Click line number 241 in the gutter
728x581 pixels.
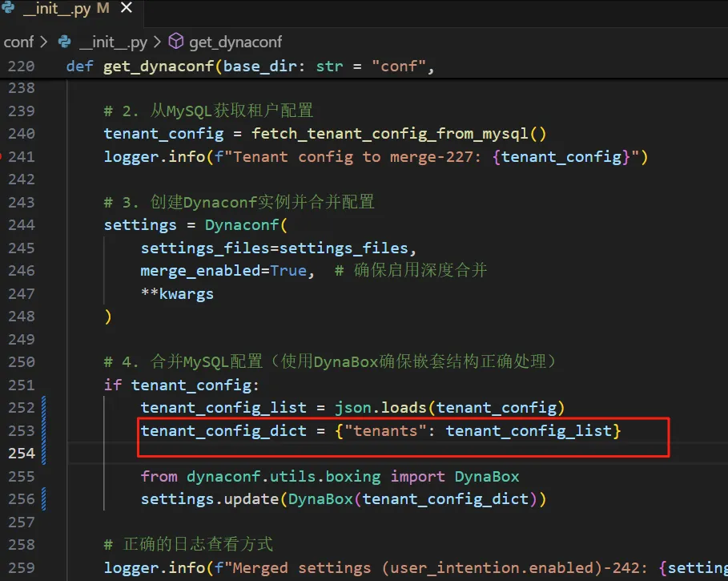tap(22, 157)
